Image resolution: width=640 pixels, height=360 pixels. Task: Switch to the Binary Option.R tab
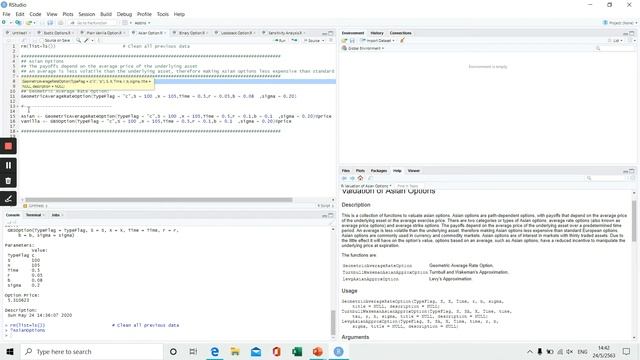point(190,33)
